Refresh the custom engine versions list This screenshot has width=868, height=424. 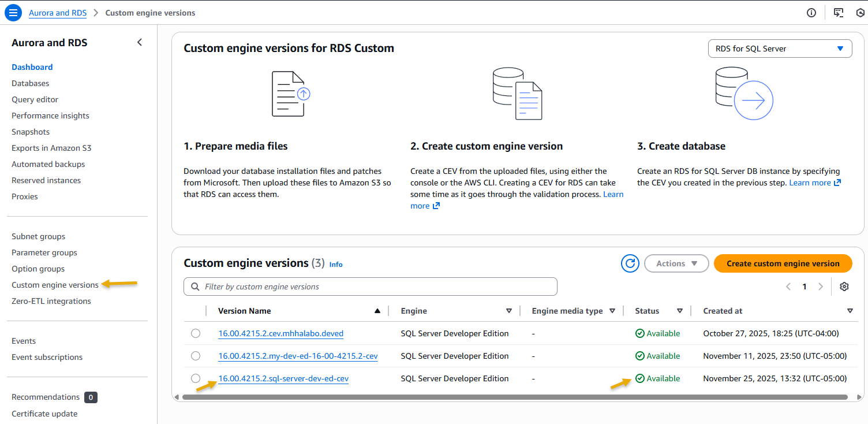click(x=630, y=263)
